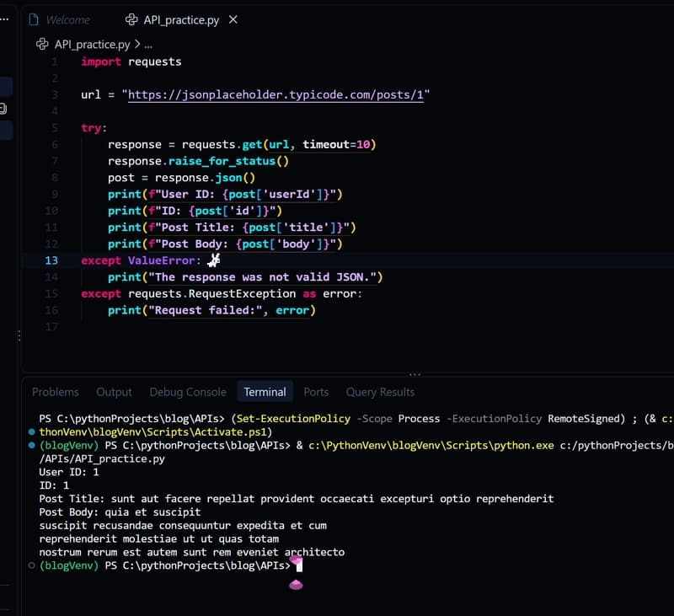This screenshot has height=616, width=674.
Task: Click 'raise_for_status' method call
Action: click(x=222, y=161)
